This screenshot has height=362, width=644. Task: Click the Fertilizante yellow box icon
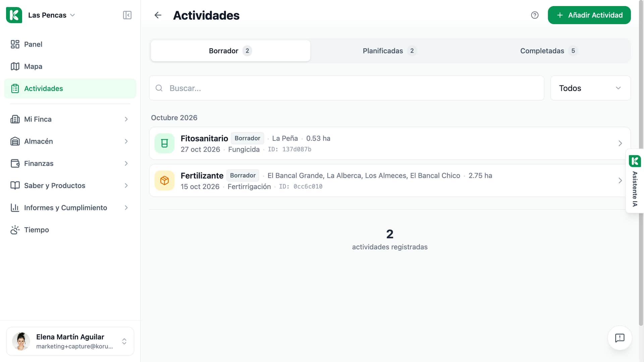(164, 181)
